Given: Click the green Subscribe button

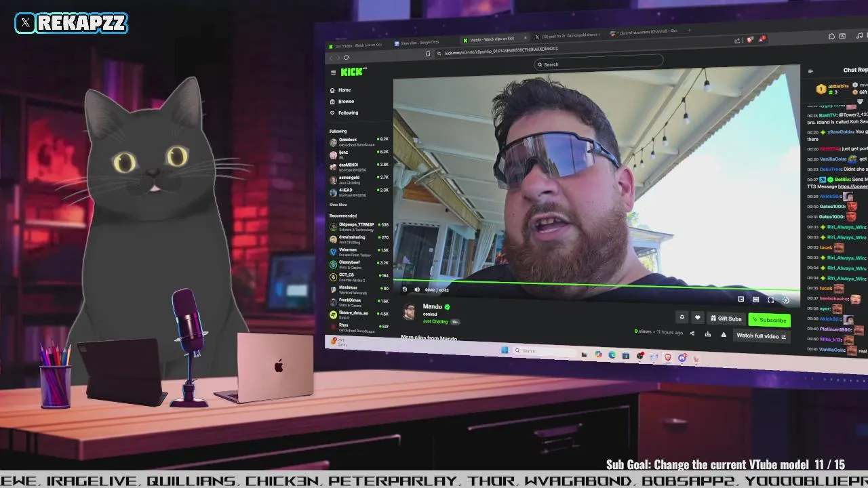Looking at the screenshot, I should [769, 320].
